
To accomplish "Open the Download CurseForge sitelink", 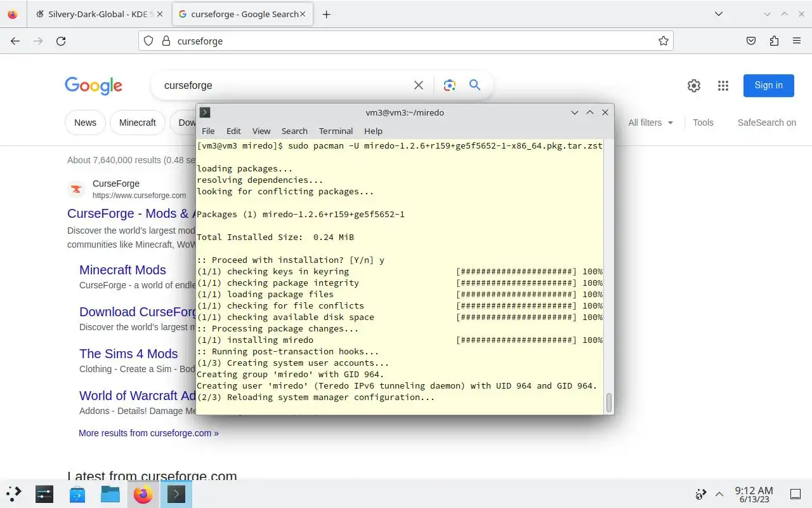I will (138, 312).
